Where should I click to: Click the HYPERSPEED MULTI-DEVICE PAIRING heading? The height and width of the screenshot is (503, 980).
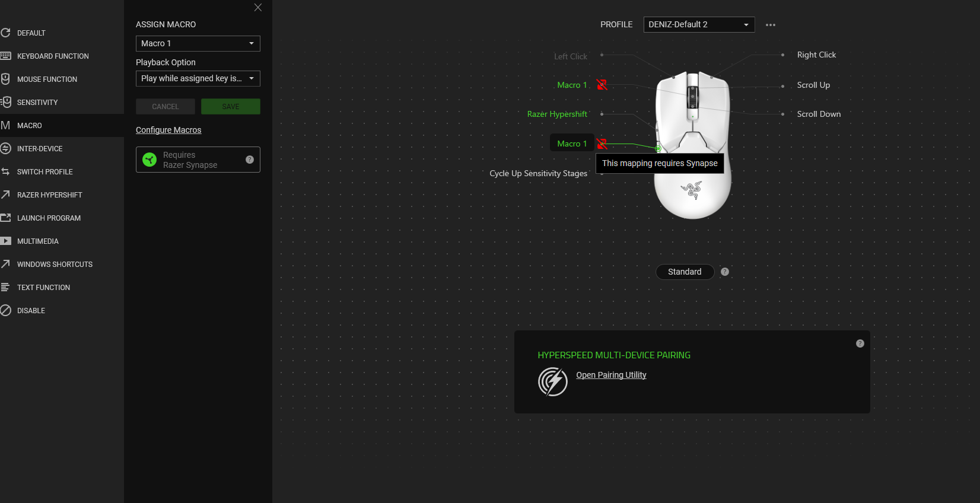614,355
